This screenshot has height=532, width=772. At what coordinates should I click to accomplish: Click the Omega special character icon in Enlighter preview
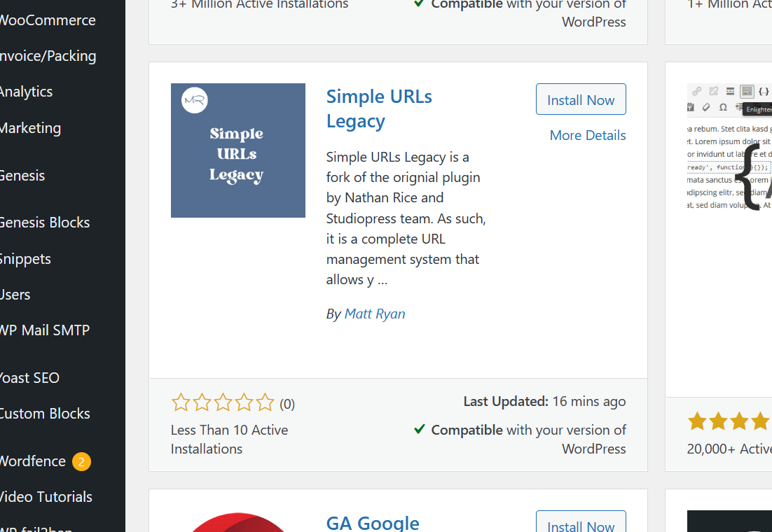pos(724,107)
